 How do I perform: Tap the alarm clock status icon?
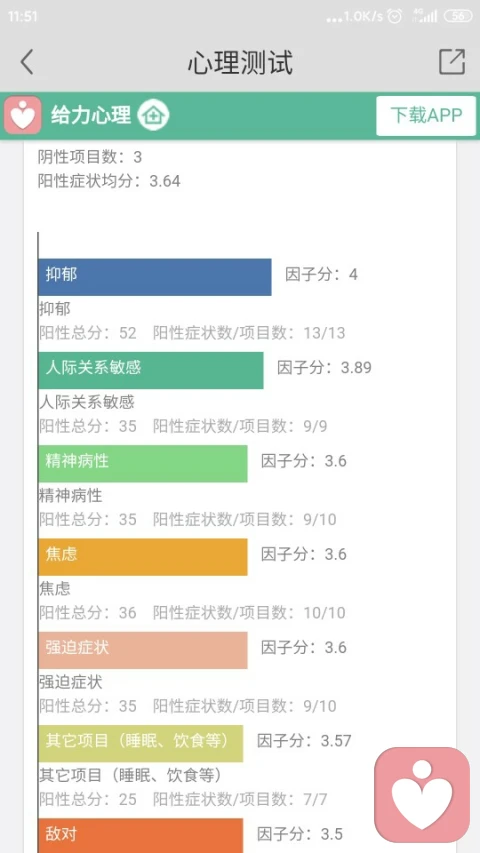coord(395,16)
